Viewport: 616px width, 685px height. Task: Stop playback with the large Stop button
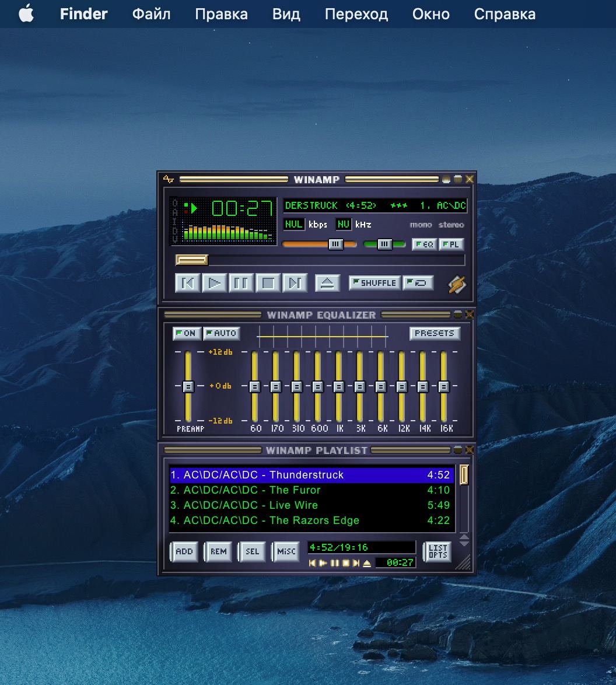pyautogui.click(x=268, y=283)
